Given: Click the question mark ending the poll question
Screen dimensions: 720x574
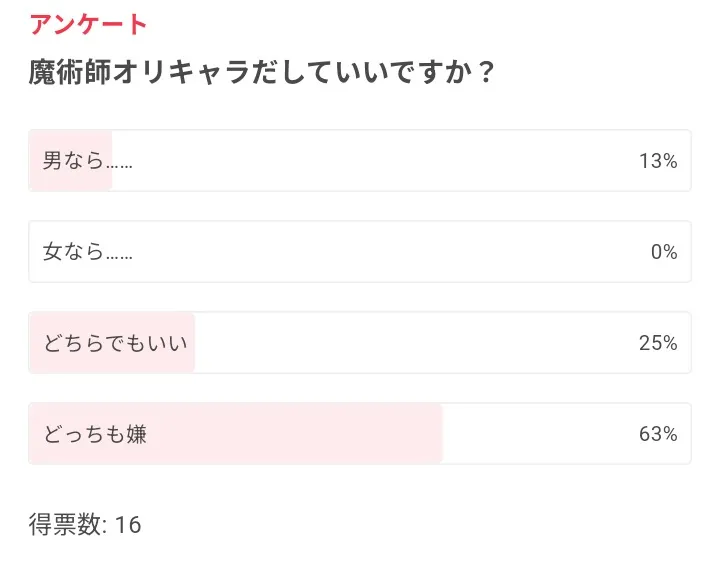Looking at the screenshot, I should [484, 74].
